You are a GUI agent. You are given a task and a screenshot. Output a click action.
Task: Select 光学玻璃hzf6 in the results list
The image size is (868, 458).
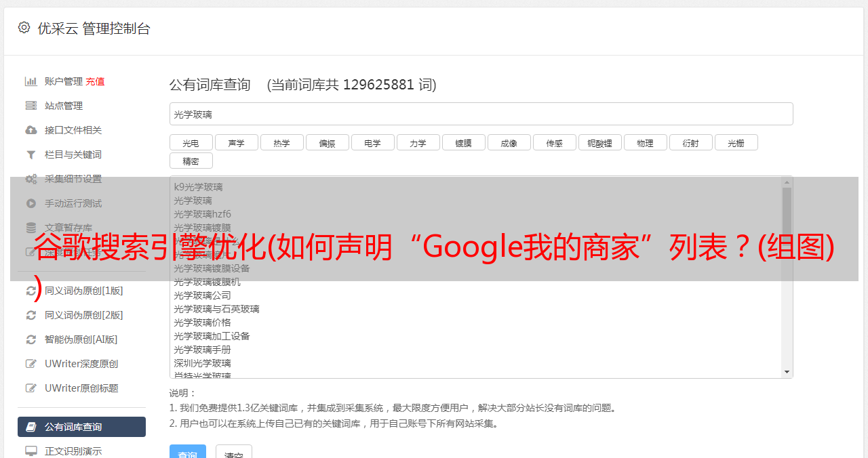coord(202,214)
